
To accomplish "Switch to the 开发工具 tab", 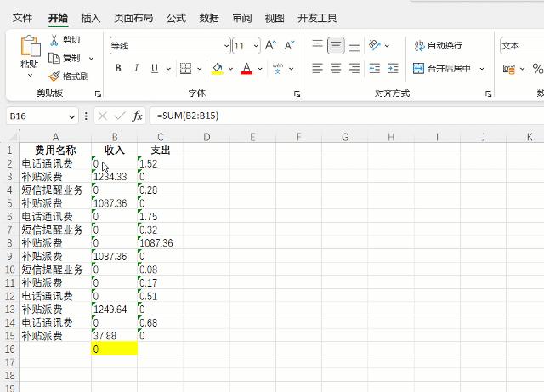I will tap(317, 18).
